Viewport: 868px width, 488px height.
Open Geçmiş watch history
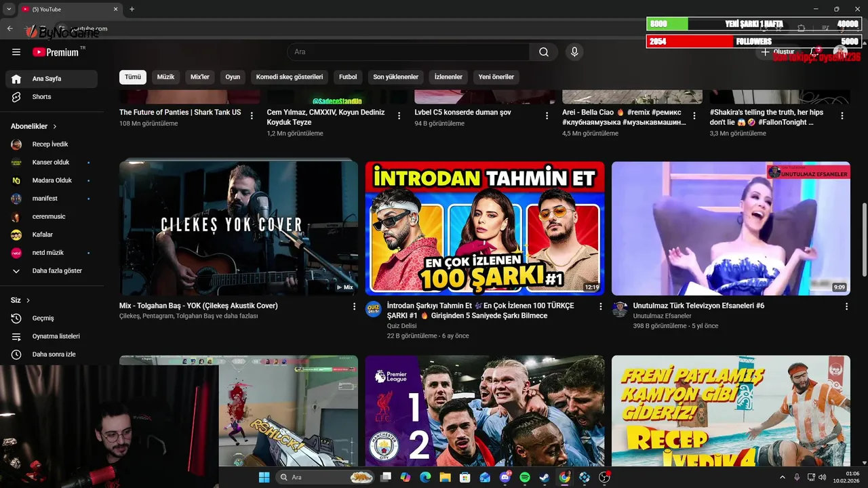pos(52,318)
